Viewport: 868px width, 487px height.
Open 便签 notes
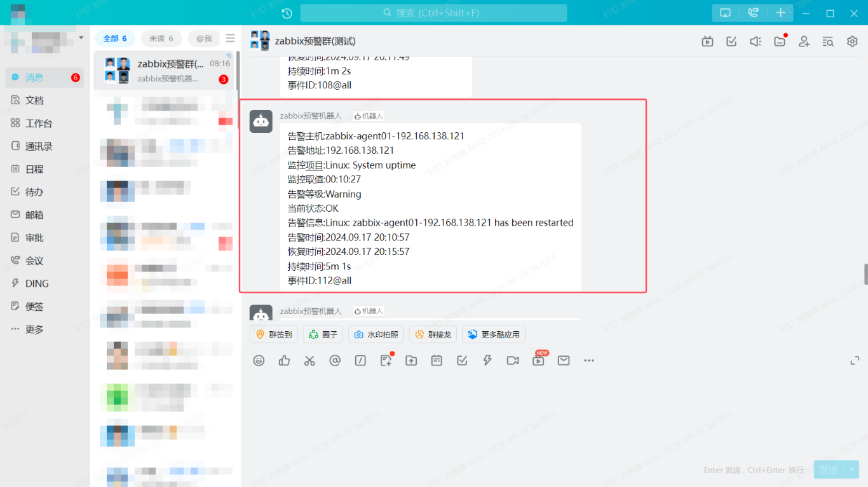point(44,306)
